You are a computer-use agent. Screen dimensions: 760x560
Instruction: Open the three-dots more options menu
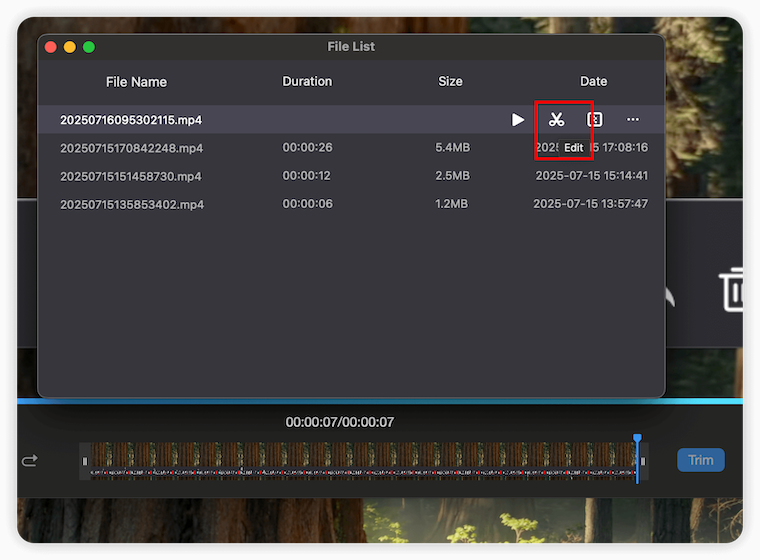tap(633, 120)
